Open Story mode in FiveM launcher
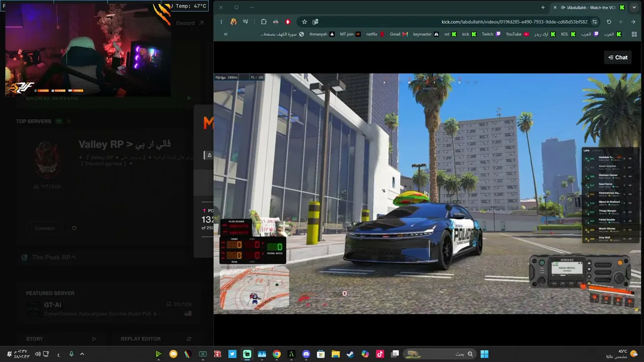Screen dimensions: 644x362 point(61,339)
